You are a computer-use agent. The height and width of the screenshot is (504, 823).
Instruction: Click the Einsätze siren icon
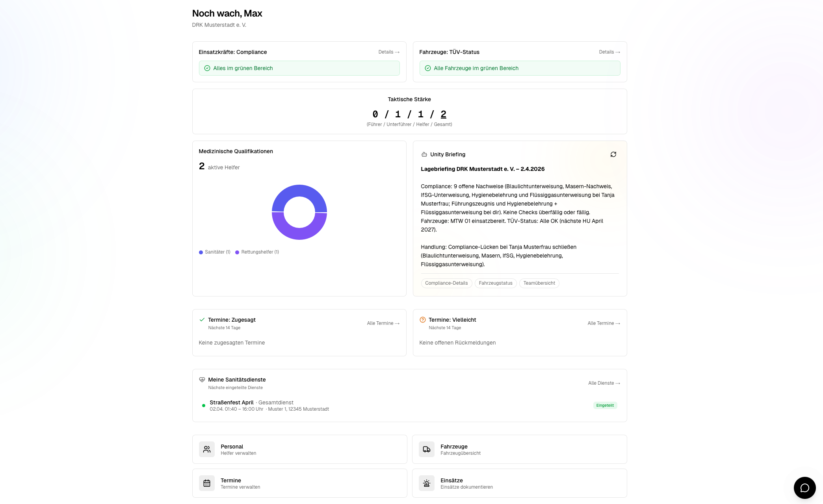[x=426, y=483]
